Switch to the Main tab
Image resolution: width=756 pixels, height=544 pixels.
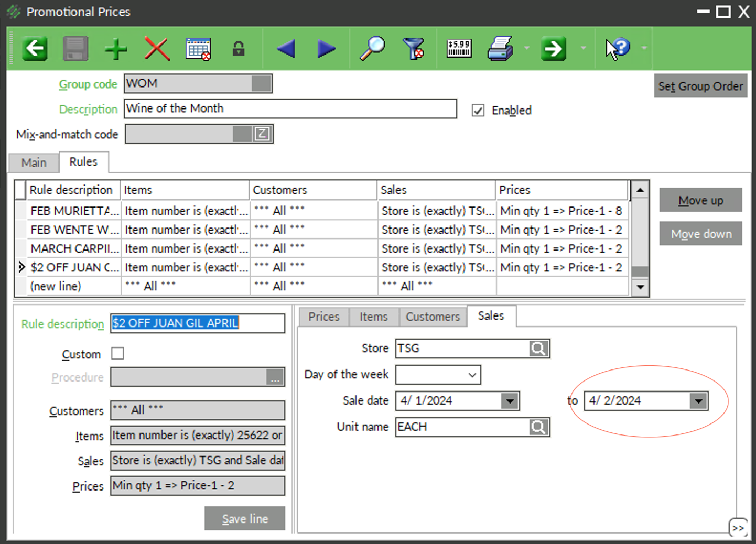click(x=34, y=163)
